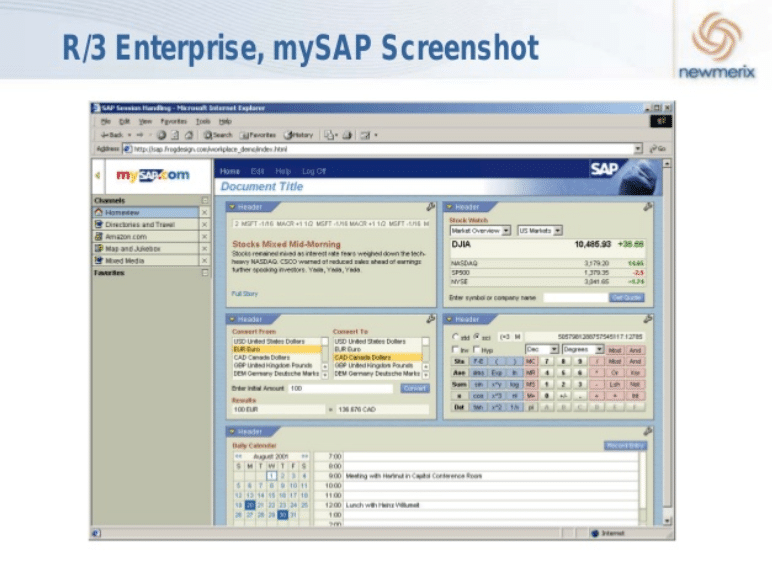772x566 pixels.
Task: Click the Get Quote button
Action: pos(626,298)
